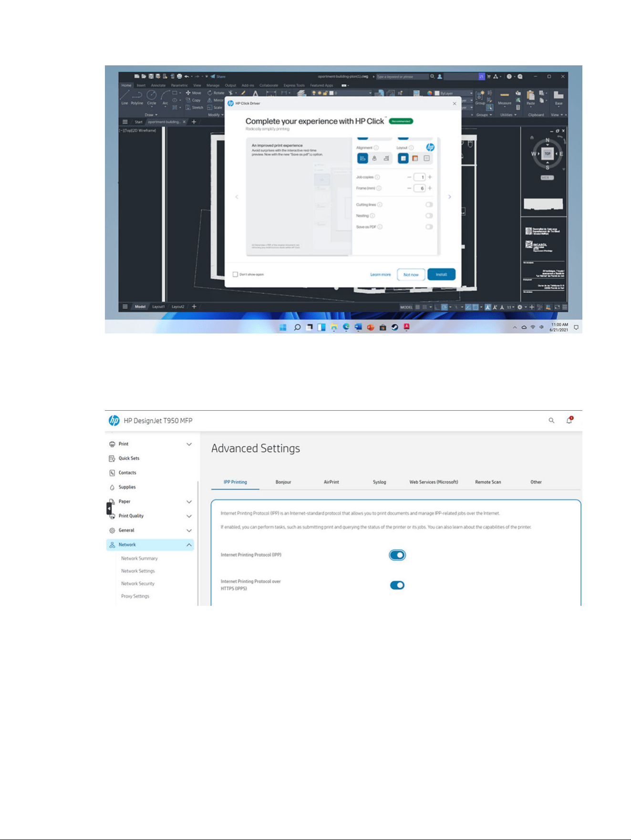Check the Don't show again checkbox
Image resolution: width=631 pixels, height=840 pixels.
click(235, 274)
